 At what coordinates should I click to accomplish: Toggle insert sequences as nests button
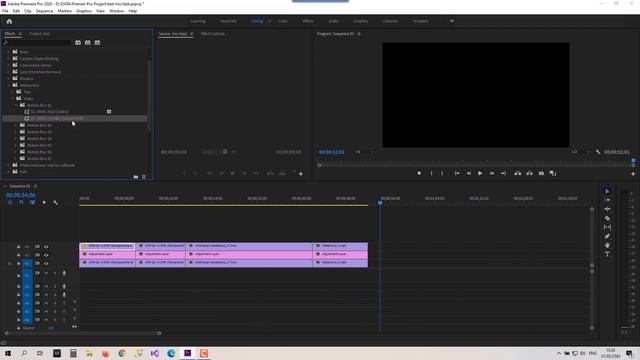tap(10, 202)
